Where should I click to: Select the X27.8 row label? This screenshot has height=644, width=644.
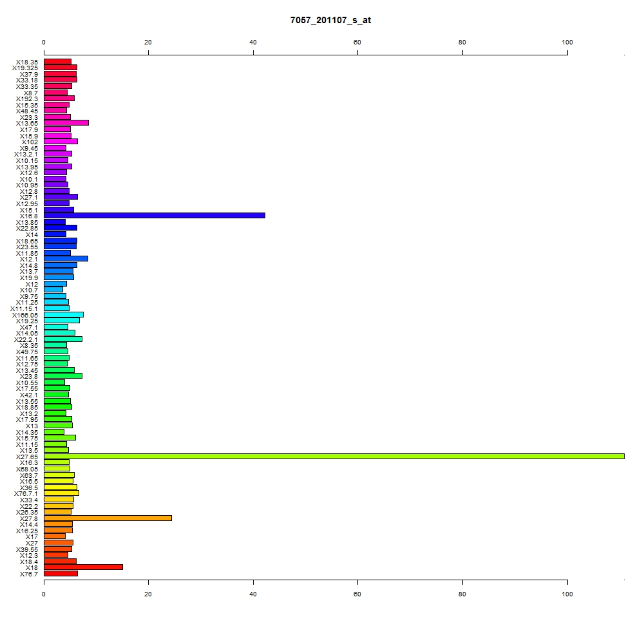(x=29, y=518)
